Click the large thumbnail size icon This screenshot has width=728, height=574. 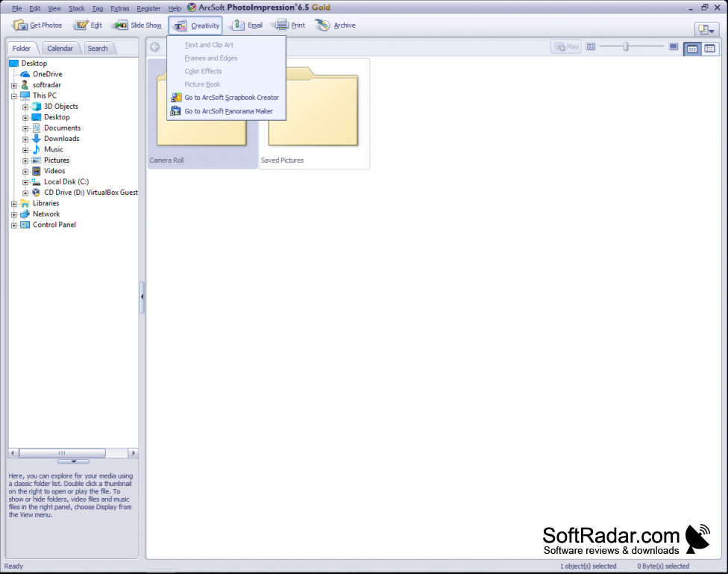coord(674,46)
